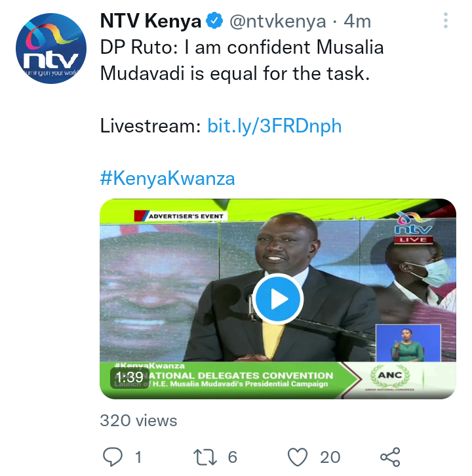Open the 4m timestamp of the tweet
Image resolution: width=472 pixels, height=476 pixels.
tap(357, 22)
